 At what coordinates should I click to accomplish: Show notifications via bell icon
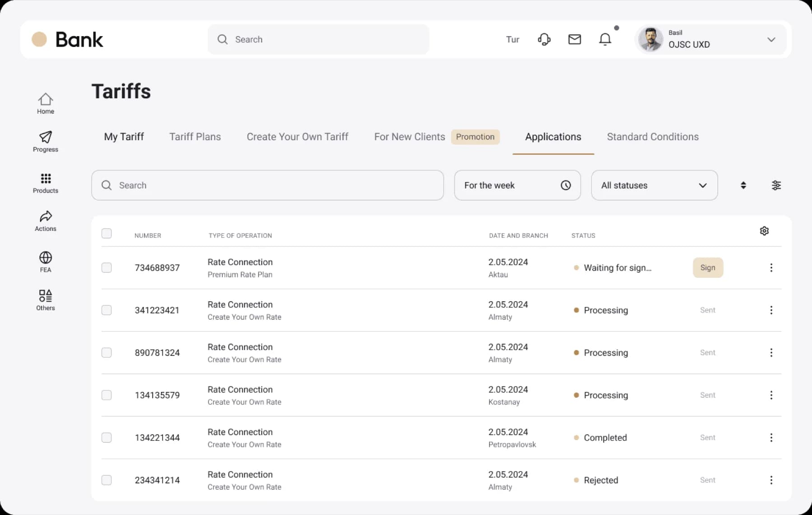[605, 39]
